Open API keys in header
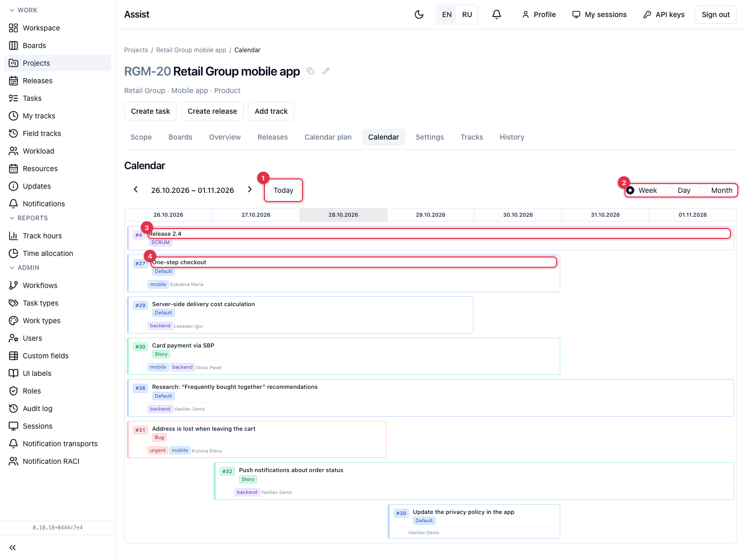The image size is (745, 560). tap(664, 14)
